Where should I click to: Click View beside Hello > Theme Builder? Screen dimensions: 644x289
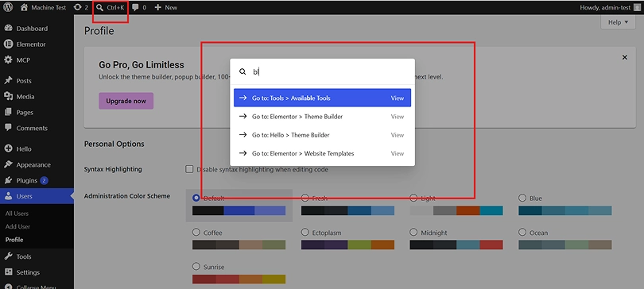[x=398, y=135]
